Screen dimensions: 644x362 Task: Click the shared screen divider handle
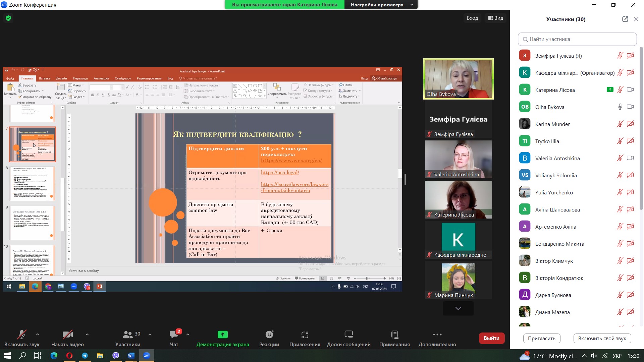(x=405, y=179)
